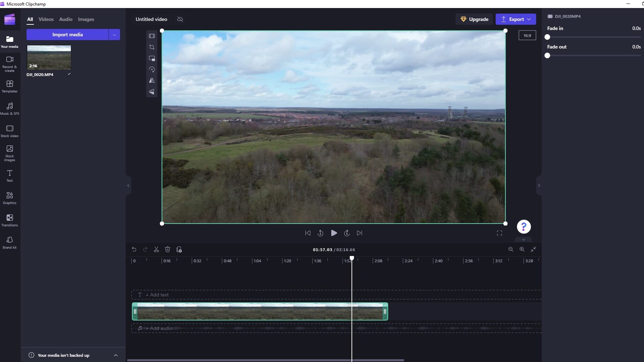This screenshot has width=644, height=362.
Task: Toggle fullscreen preview mode
Action: (499, 233)
